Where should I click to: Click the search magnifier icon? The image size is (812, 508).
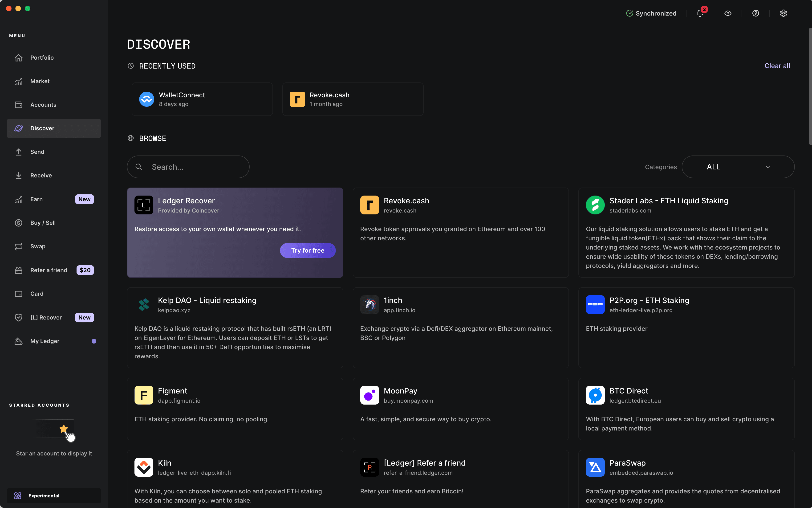pyautogui.click(x=138, y=167)
